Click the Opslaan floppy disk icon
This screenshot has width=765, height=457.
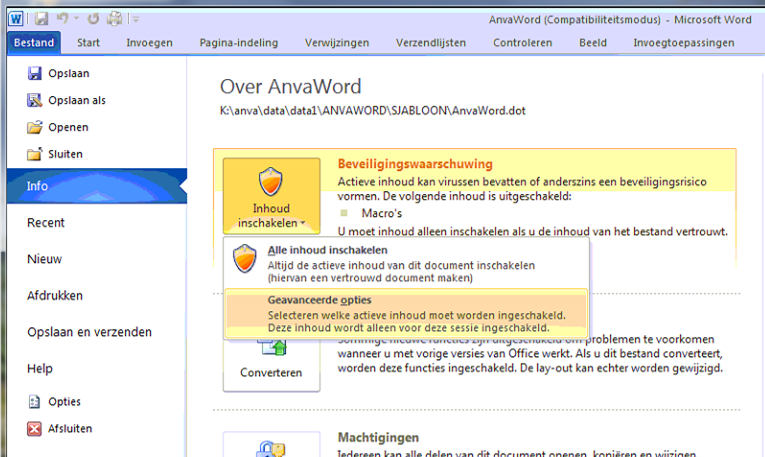(35, 74)
